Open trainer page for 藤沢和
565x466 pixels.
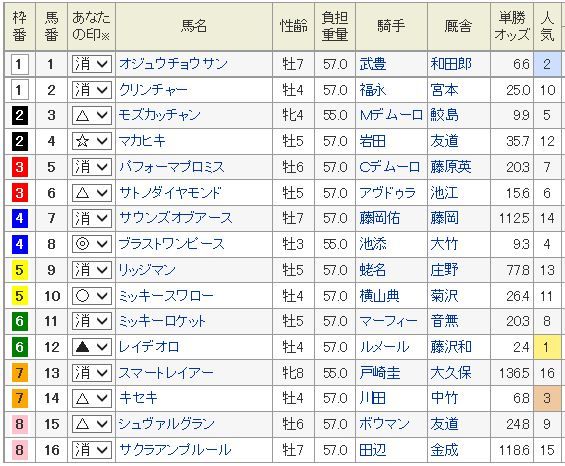point(451,347)
